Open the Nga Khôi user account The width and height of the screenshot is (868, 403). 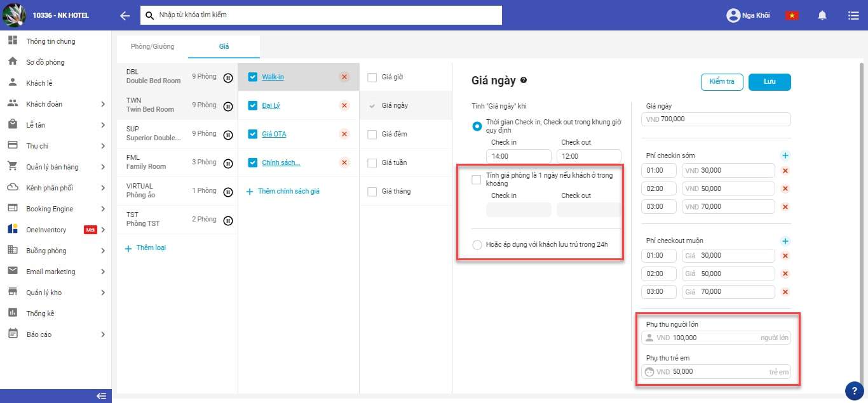coord(749,15)
